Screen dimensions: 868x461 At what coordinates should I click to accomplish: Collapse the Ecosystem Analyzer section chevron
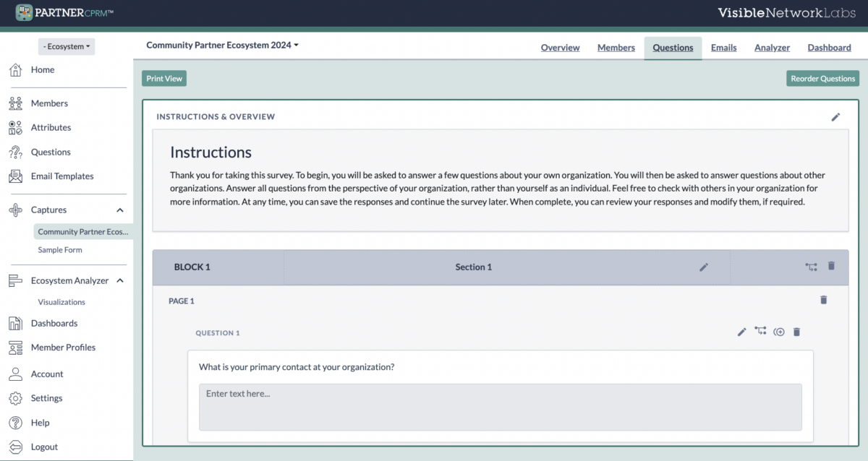pos(120,281)
